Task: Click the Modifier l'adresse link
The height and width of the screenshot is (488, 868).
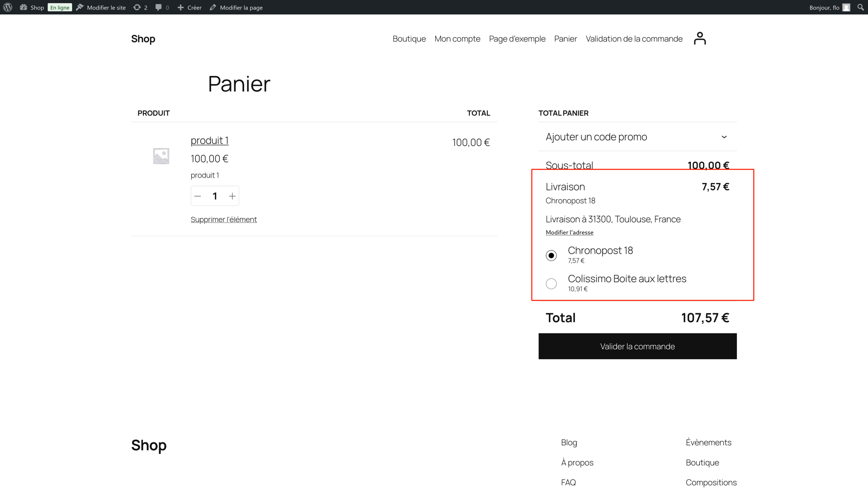Action: [569, 232]
